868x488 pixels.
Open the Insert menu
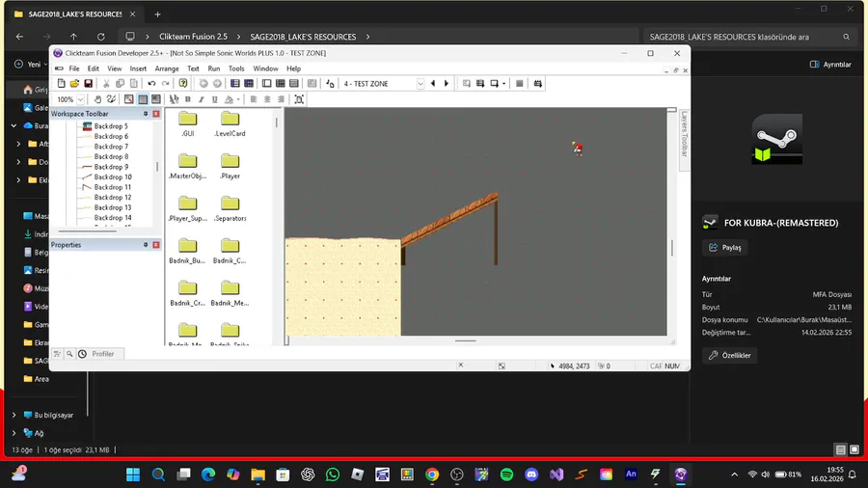138,68
